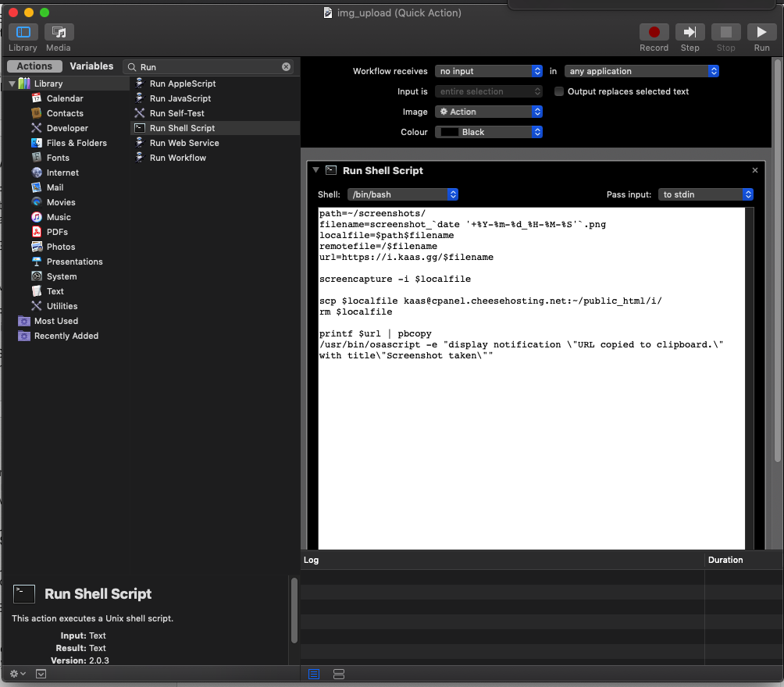Open the Pass input dropdown
This screenshot has width=784, height=687.
pyautogui.click(x=706, y=194)
